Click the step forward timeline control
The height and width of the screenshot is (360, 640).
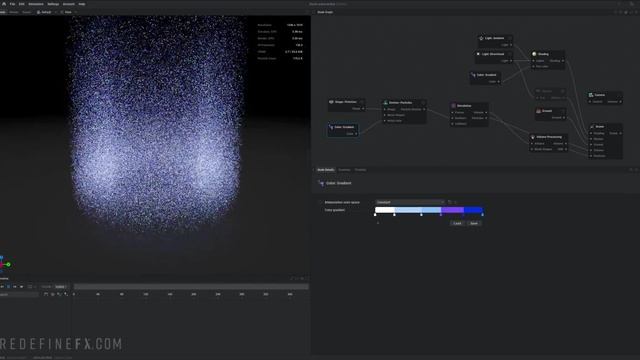(15, 287)
